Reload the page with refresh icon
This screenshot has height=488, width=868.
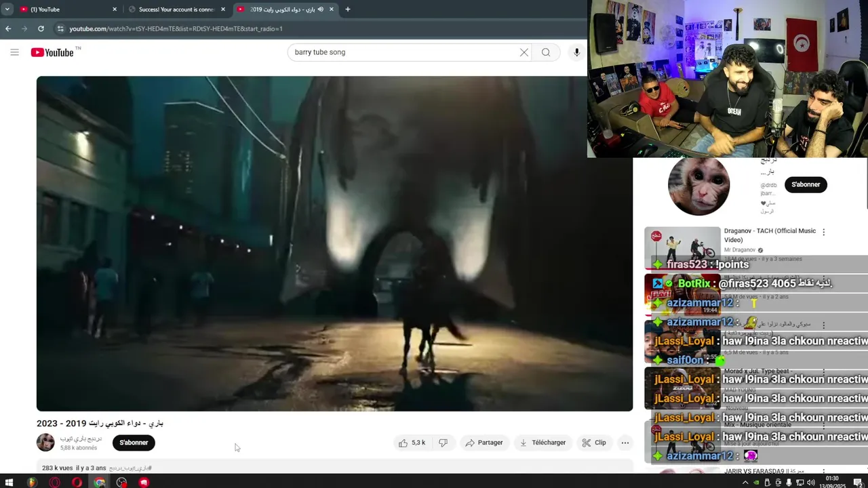[x=41, y=28]
